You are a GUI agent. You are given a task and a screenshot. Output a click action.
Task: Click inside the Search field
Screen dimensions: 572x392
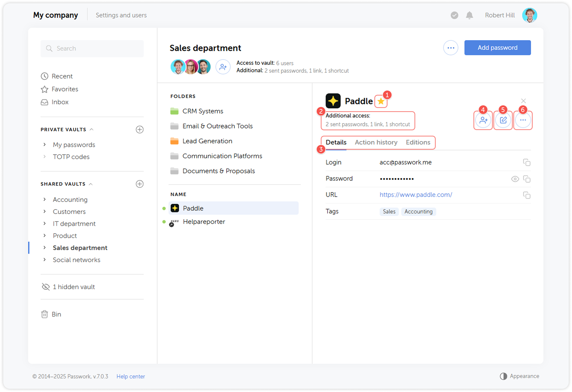[92, 48]
